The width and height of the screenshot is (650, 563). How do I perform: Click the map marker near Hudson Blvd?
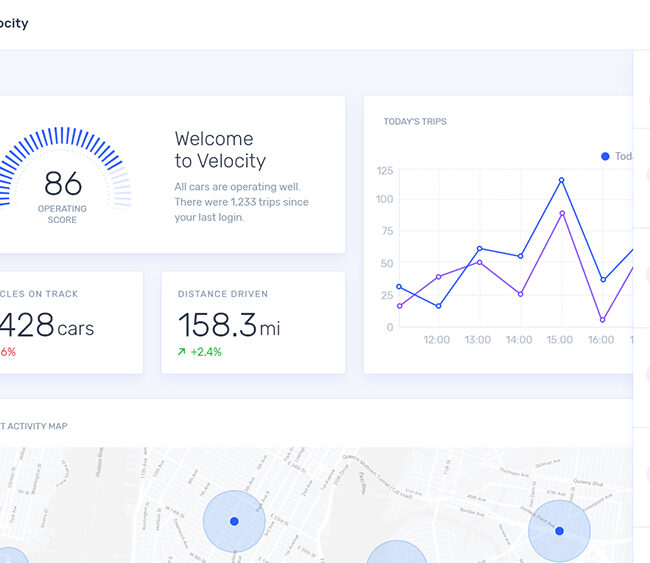pos(234,521)
